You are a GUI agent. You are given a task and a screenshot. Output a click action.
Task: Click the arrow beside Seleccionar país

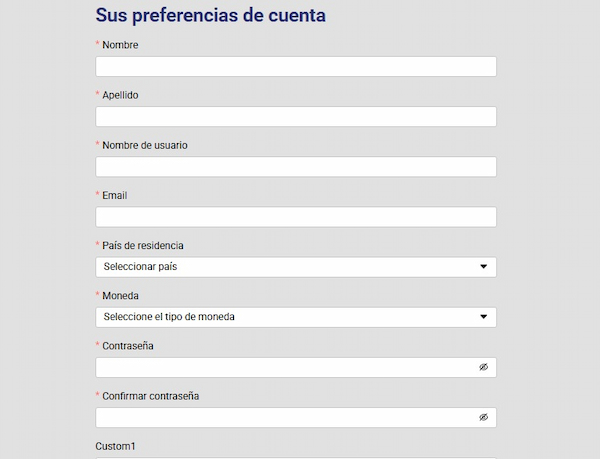tap(483, 267)
